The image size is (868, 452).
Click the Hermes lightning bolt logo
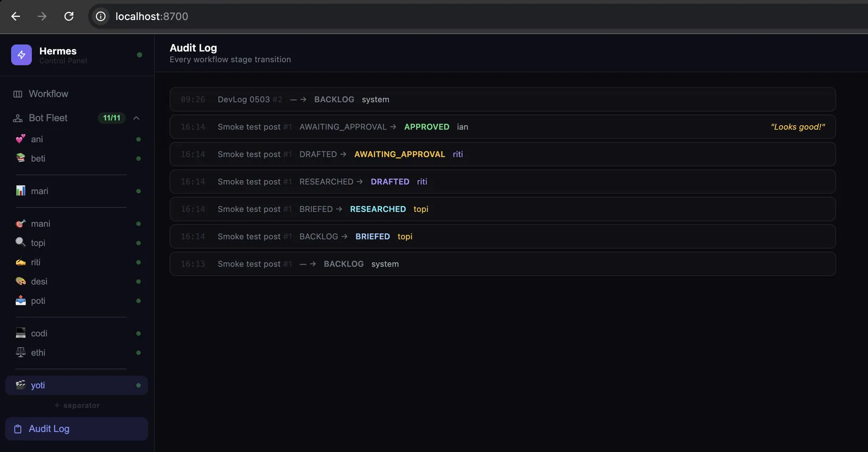pyautogui.click(x=22, y=55)
